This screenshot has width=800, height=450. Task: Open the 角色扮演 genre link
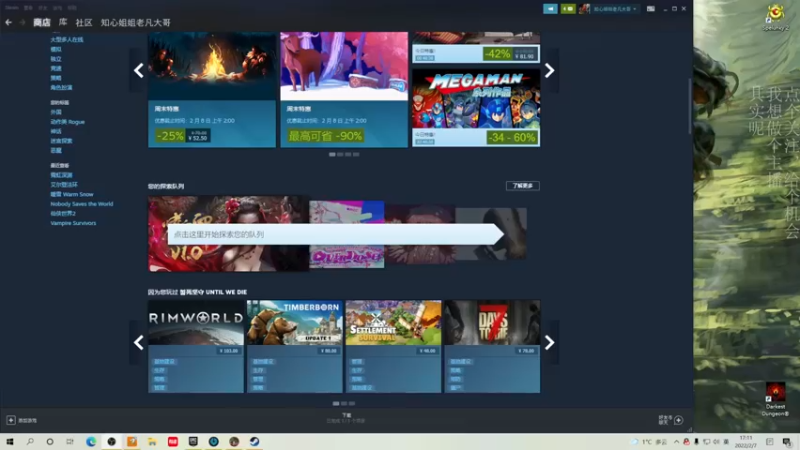(x=61, y=87)
